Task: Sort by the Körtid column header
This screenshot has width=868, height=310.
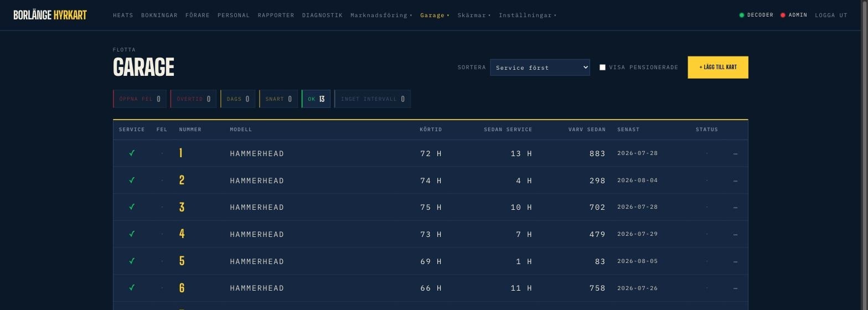Action: (431, 130)
